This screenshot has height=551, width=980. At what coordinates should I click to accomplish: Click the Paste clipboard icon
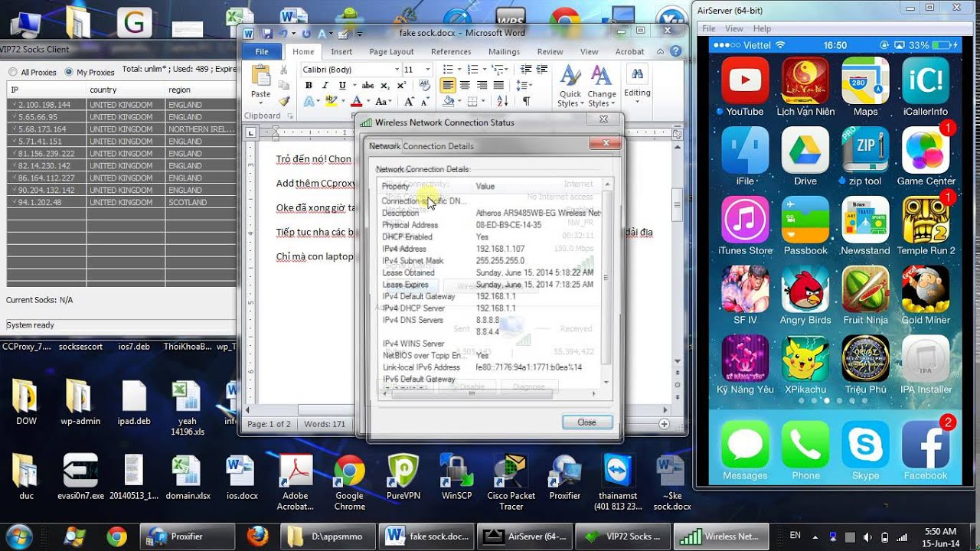click(x=260, y=77)
